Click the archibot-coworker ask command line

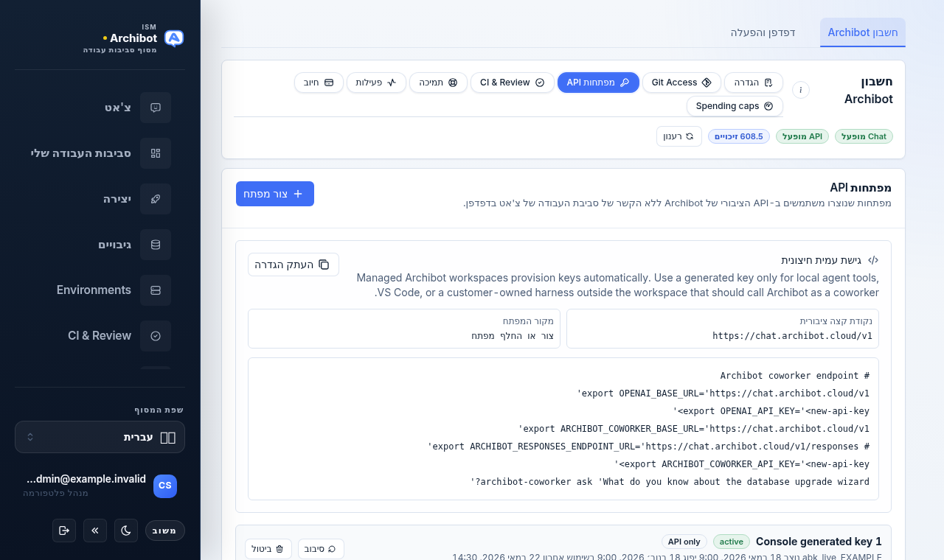pyautogui.click(x=670, y=481)
